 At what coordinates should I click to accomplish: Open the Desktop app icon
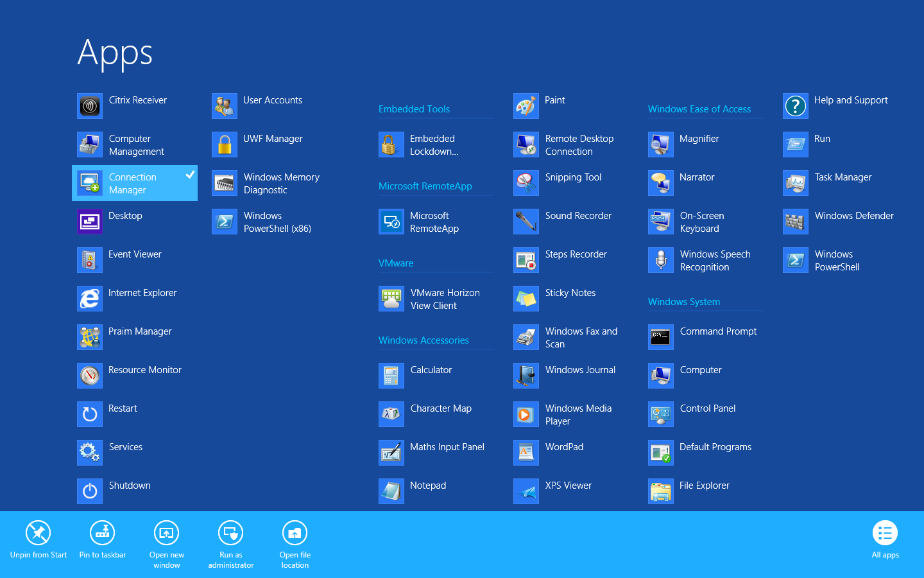[x=90, y=222]
